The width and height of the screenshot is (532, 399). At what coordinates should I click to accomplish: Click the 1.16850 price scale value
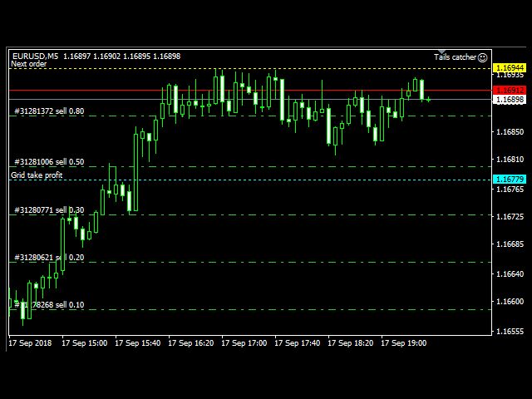[510, 131]
